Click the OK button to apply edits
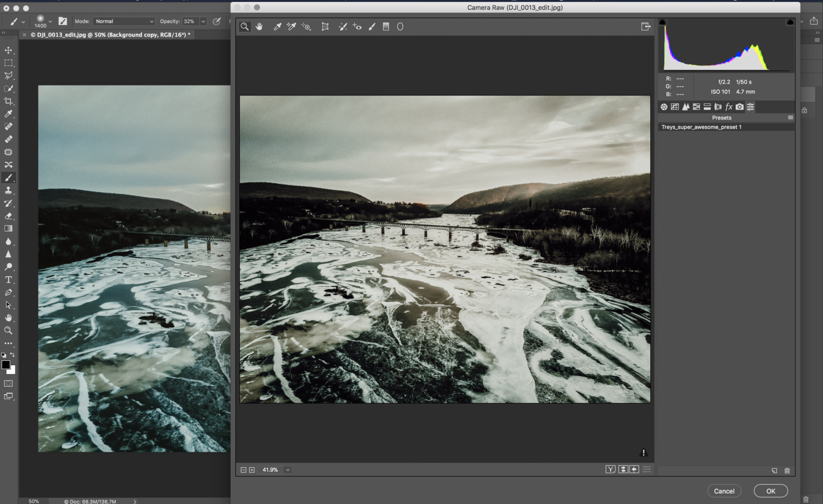The height and width of the screenshot is (504, 823). click(770, 491)
